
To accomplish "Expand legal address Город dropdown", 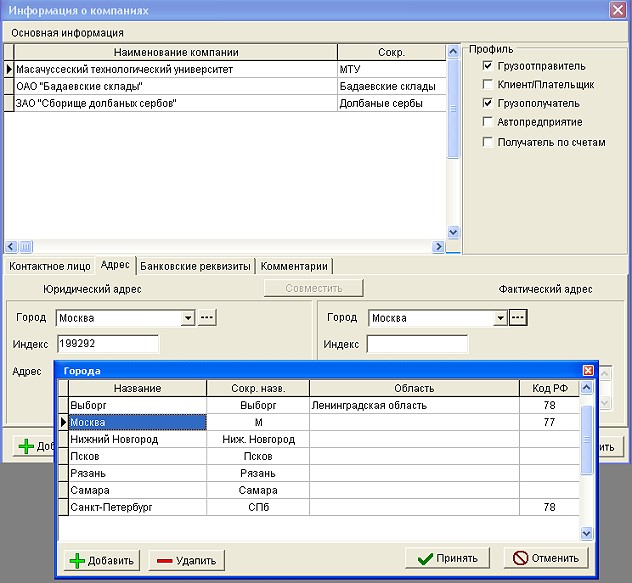I will (x=188, y=319).
